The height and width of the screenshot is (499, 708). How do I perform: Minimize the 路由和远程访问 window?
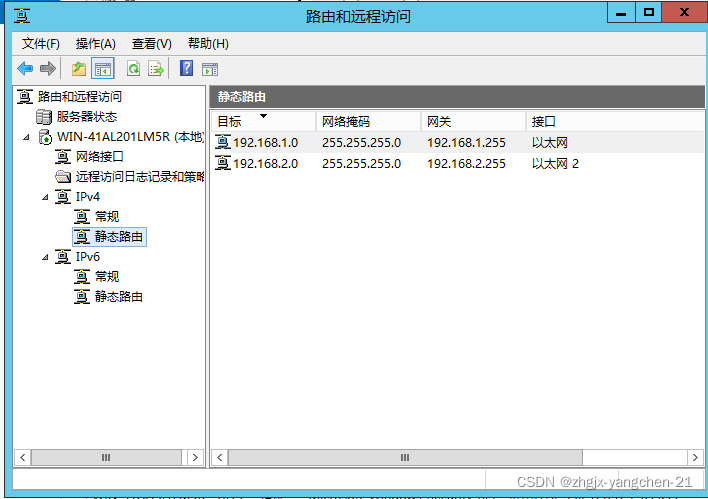pos(621,12)
